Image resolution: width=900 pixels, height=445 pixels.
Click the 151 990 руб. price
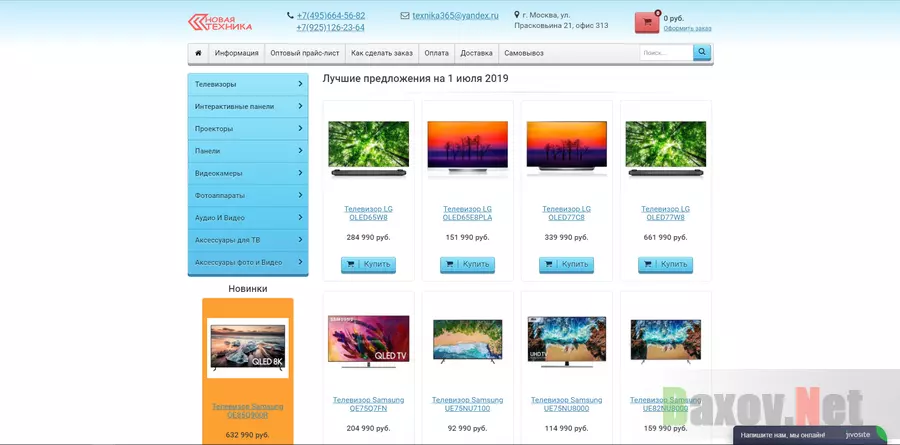[x=467, y=237]
